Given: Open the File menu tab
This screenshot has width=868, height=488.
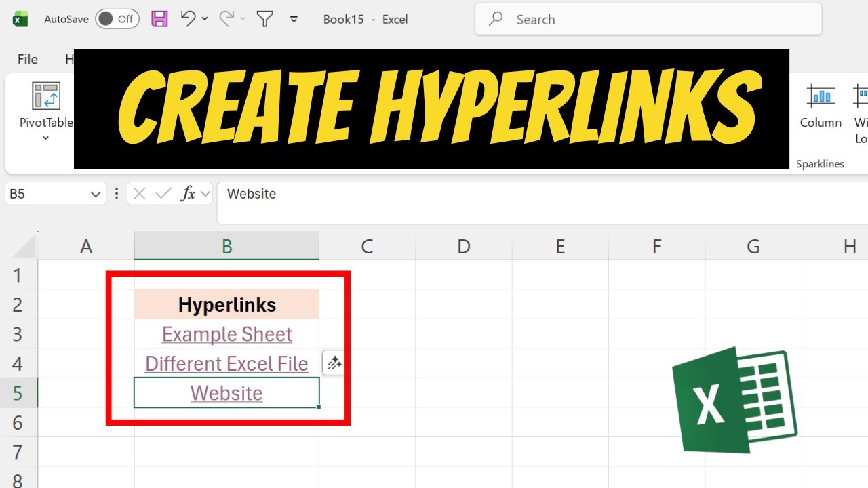Looking at the screenshot, I should click(28, 59).
